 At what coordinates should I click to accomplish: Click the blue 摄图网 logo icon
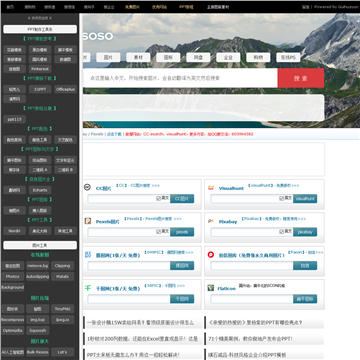(88, 255)
